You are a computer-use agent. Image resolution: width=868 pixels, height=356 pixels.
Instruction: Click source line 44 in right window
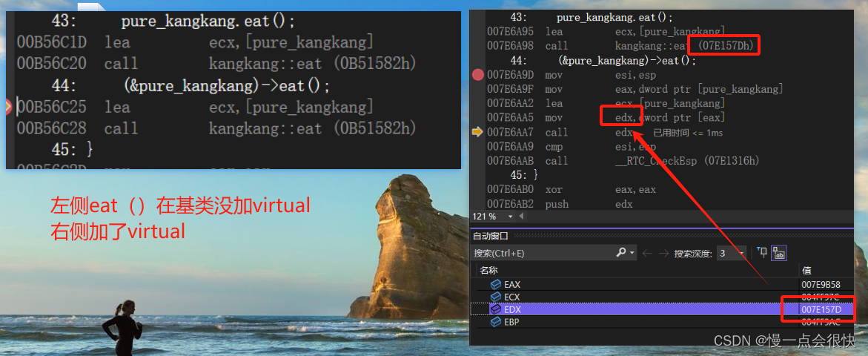(603, 60)
